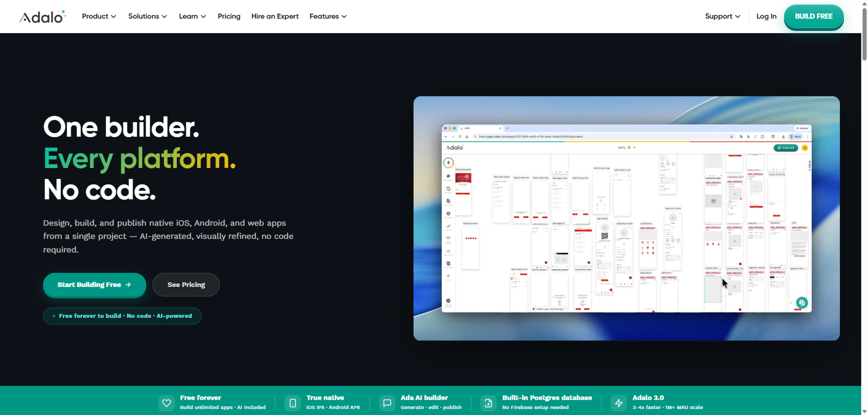Open the Solutions dropdown
This screenshot has width=868, height=415.
pyautogui.click(x=147, y=16)
